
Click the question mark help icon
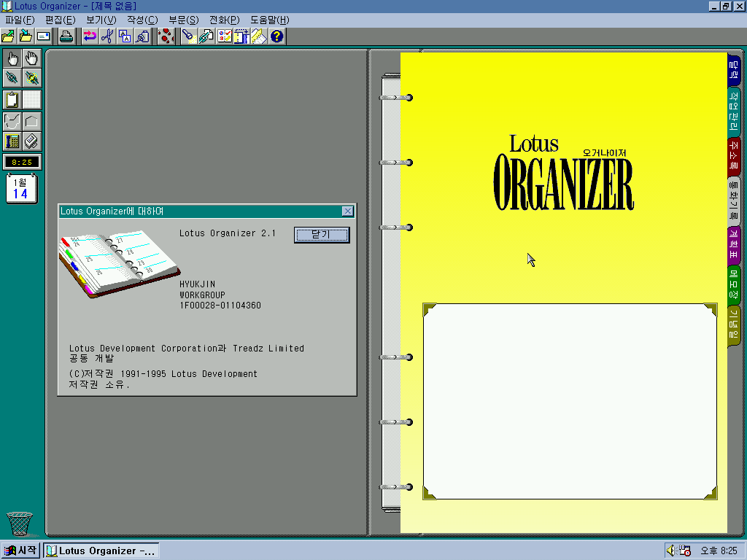tap(276, 36)
